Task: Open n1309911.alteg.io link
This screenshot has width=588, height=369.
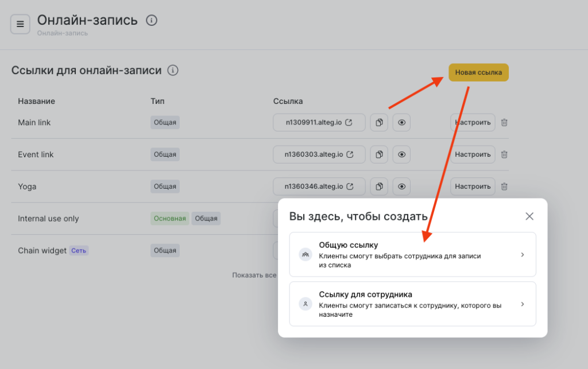Action: click(x=319, y=122)
